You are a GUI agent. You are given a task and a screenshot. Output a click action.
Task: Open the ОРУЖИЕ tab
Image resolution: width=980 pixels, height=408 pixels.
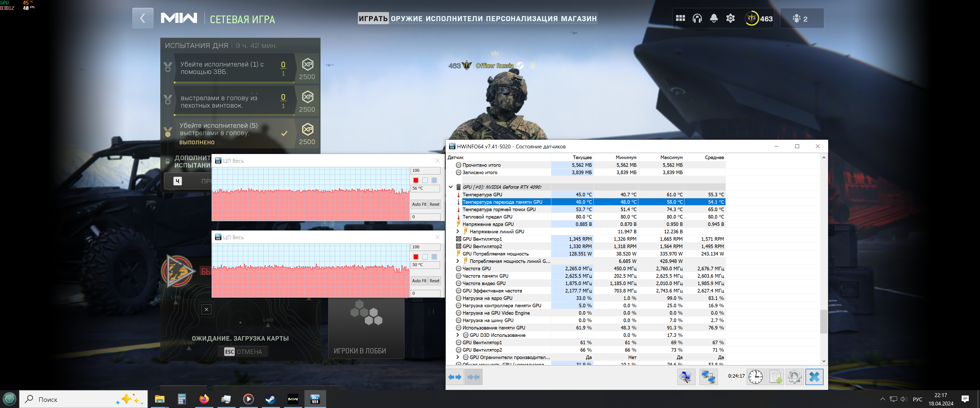[x=406, y=19]
